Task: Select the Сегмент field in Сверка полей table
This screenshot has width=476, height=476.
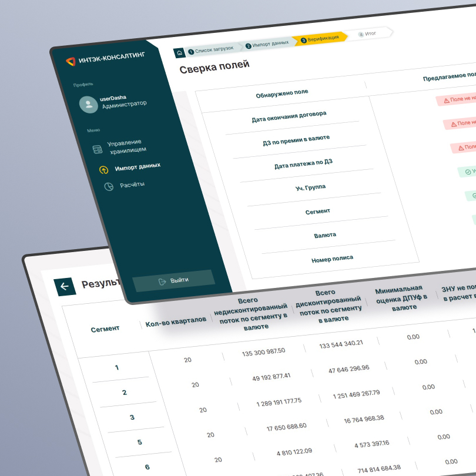Action: 317,212
